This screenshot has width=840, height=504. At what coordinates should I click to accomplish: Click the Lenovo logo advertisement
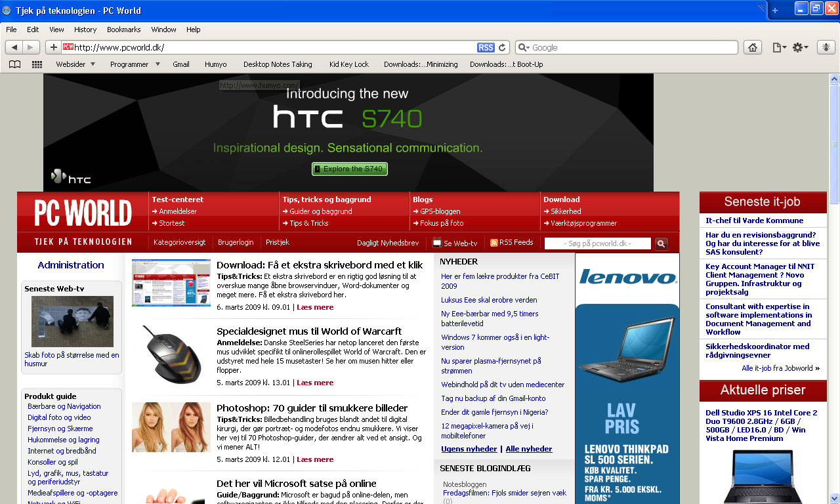[x=627, y=277]
